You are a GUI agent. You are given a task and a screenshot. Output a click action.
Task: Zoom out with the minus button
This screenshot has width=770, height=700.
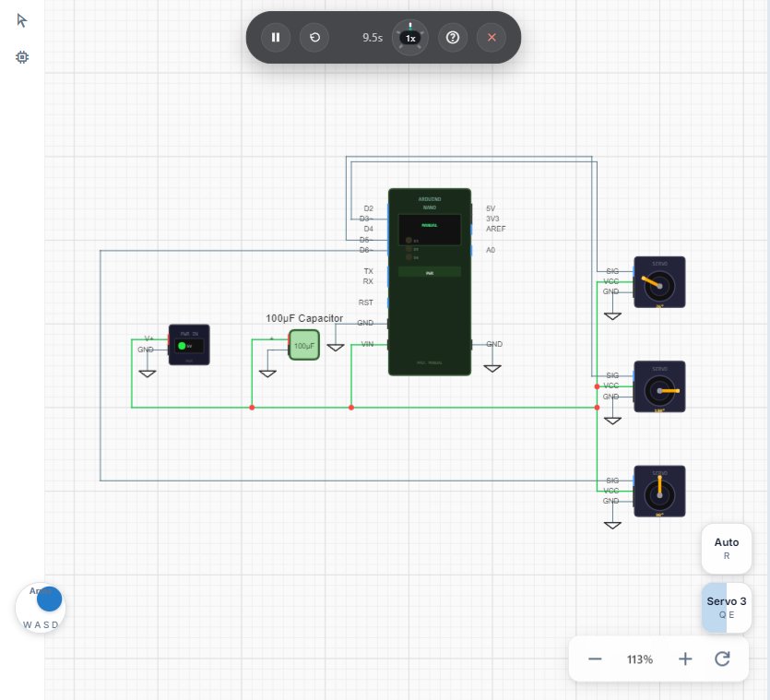(595, 658)
